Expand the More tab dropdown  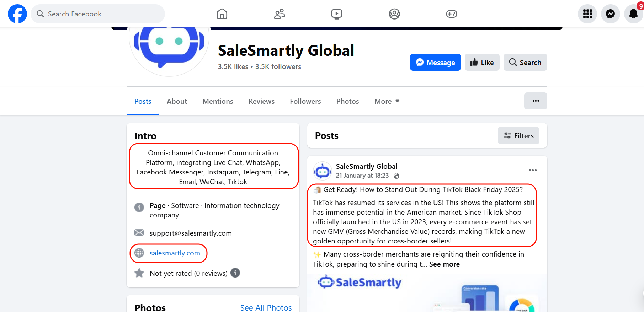coord(387,101)
